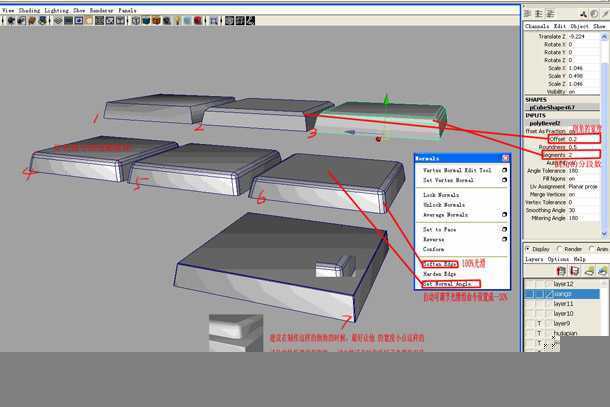
Task: Click the red cube high quality icon
Action: pos(198,20)
